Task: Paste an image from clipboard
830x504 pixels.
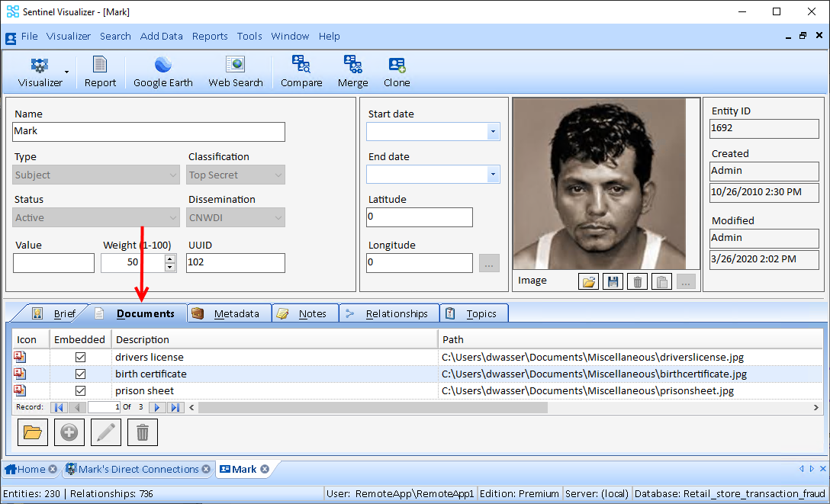Action: [x=661, y=281]
